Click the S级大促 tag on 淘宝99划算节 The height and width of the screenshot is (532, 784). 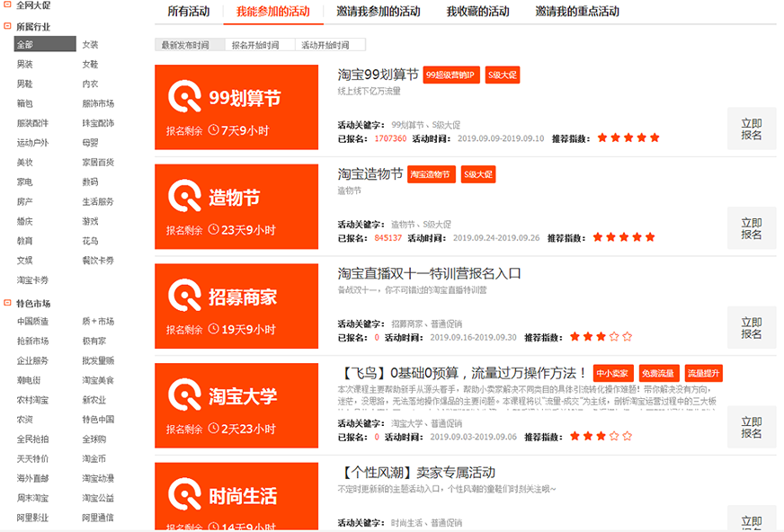pyautogui.click(x=503, y=75)
